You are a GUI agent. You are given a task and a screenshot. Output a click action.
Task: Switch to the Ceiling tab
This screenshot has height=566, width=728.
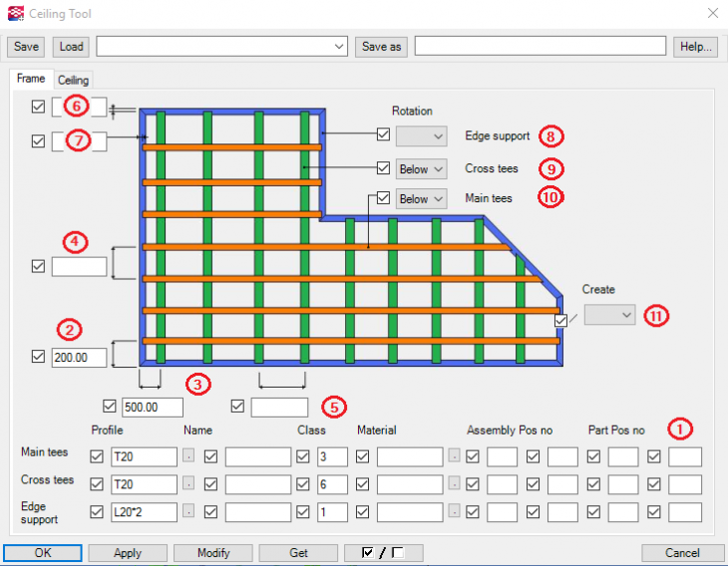pyautogui.click(x=73, y=80)
